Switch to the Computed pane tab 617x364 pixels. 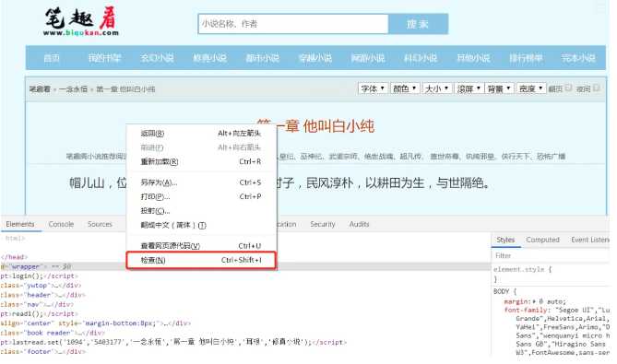(x=542, y=240)
